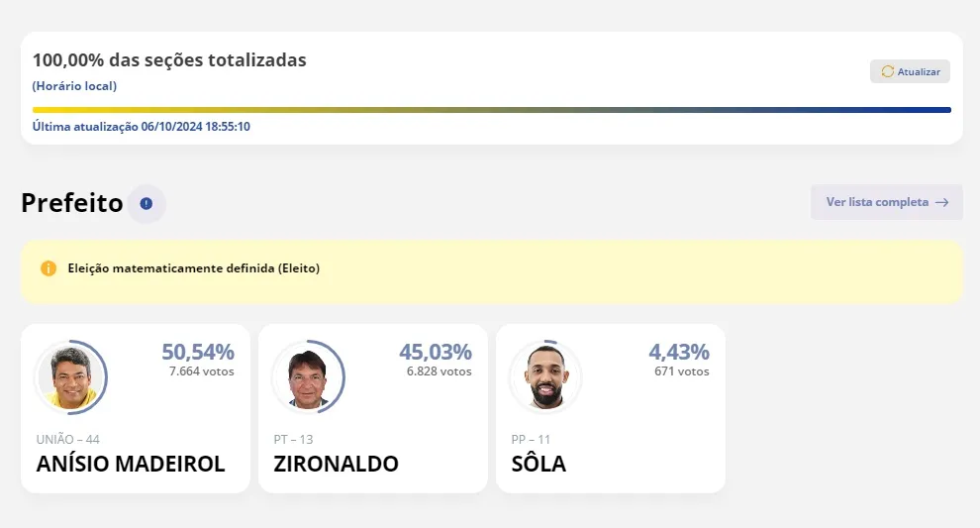Screen dimensions: 980x528
Task: Click the 50,54% vote percentage
Action: tap(198, 352)
